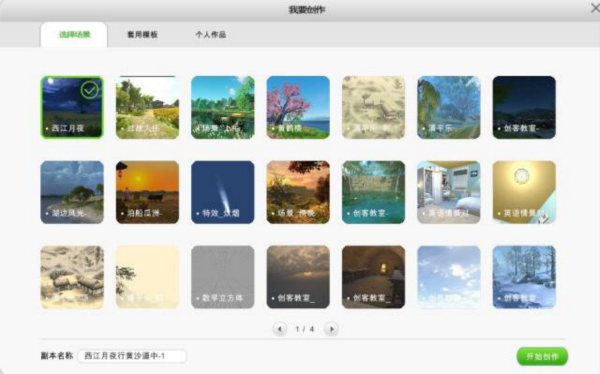Go to the previous page of scenes
The image size is (600, 374).
(280, 329)
